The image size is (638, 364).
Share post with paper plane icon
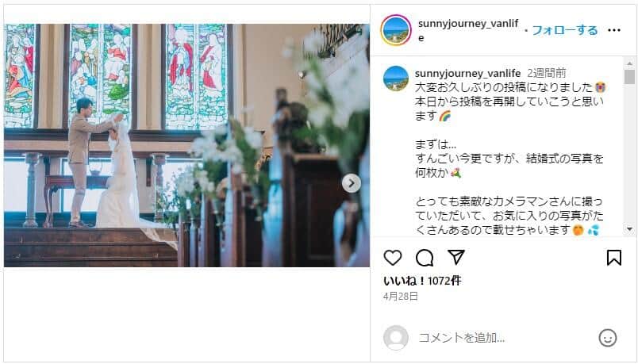(456, 258)
